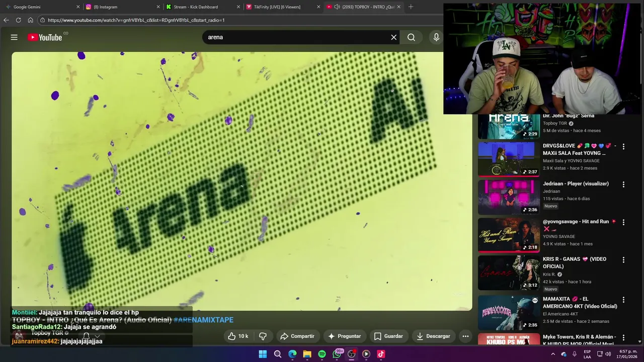Start voice search with microphone icon
644x362 pixels.
pyautogui.click(x=436, y=37)
